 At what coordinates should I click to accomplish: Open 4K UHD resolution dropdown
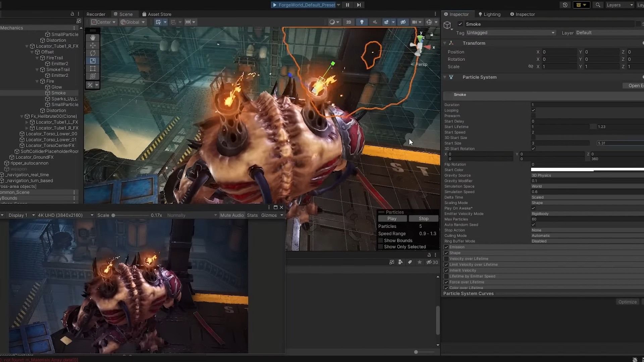(65, 215)
